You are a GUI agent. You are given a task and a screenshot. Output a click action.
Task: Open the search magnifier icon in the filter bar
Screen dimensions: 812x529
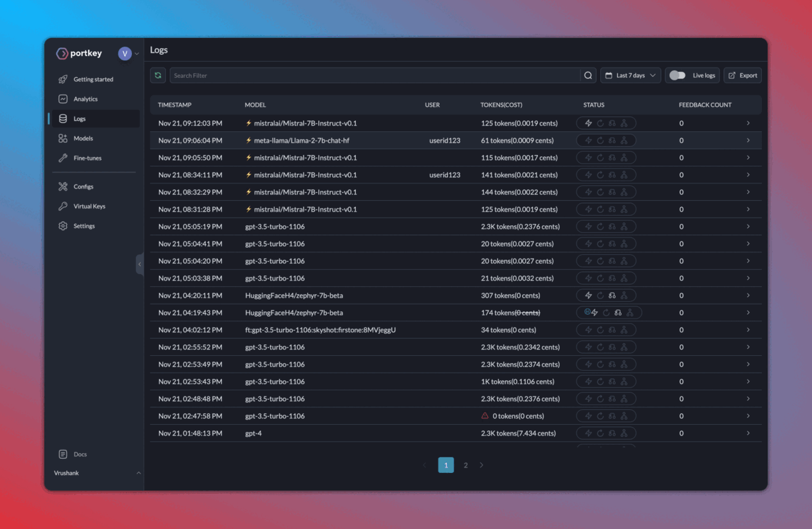[x=588, y=75]
